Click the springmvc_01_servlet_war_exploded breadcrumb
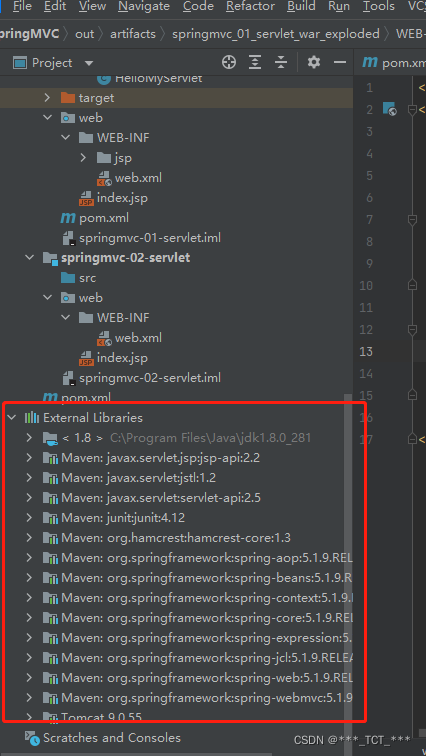 coord(276,34)
